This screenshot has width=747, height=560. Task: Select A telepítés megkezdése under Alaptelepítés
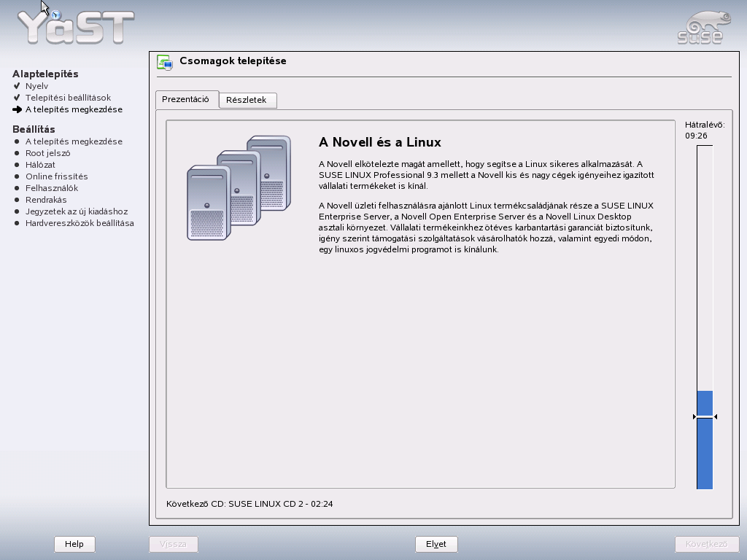74,109
